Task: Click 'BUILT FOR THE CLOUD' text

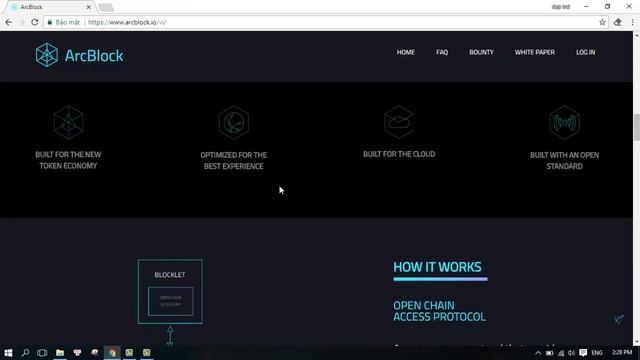Action: [x=399, y=154]
